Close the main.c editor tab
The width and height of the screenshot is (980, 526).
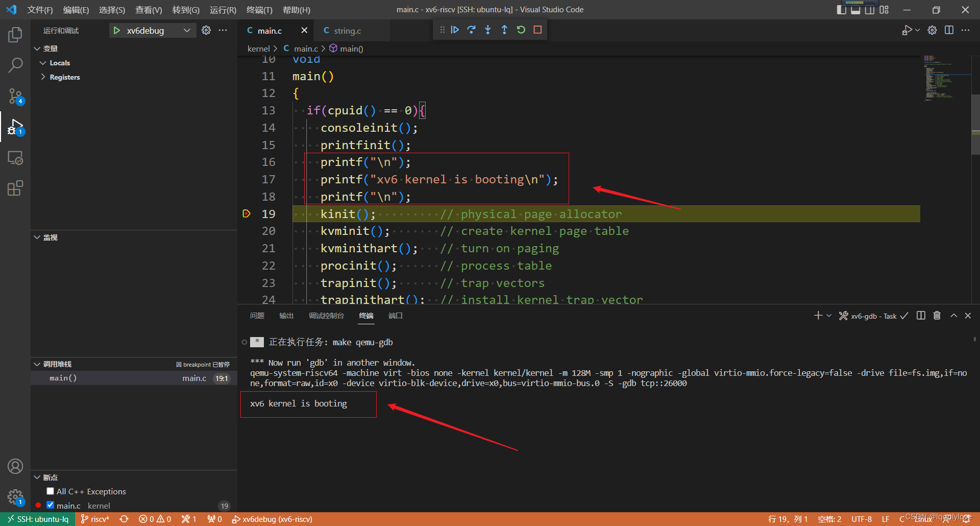coord(304,31)
